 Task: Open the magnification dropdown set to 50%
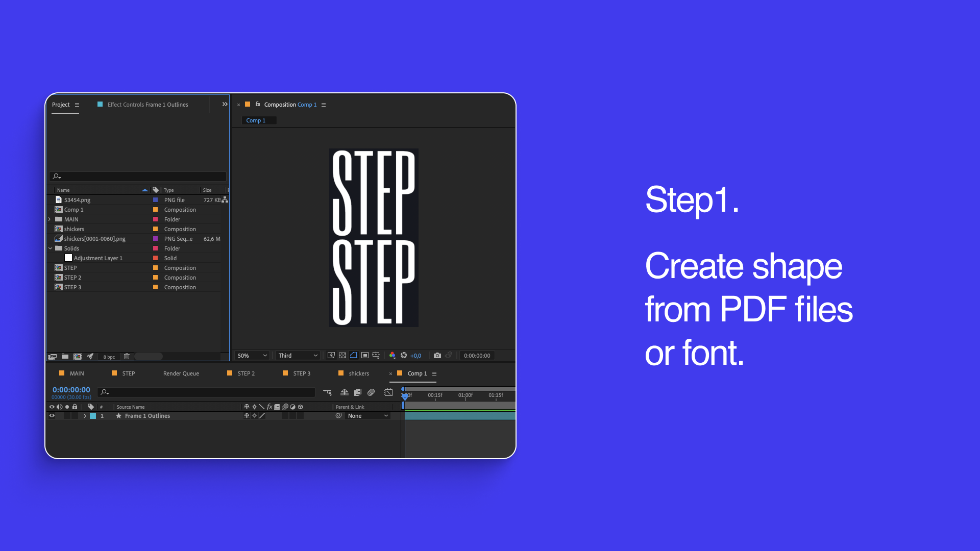click(x=252, y=356)
